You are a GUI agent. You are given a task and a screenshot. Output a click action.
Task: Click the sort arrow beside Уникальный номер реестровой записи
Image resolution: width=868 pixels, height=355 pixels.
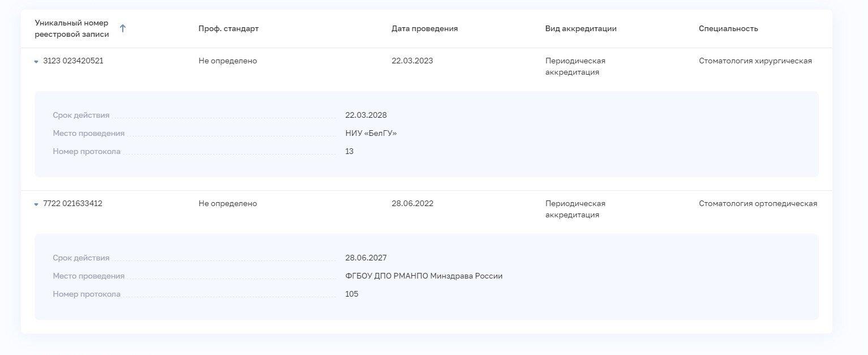(x=123, y=28)
